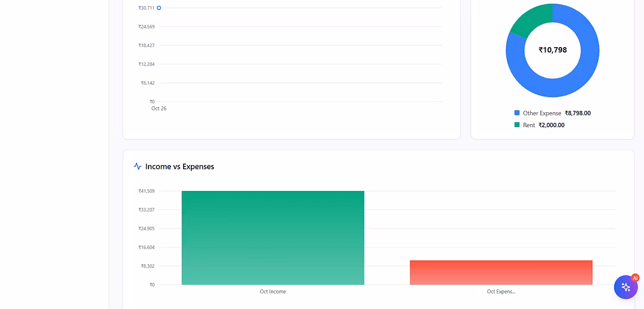This screenshot has height=309, width=644.
Task: Click the blue Other Expense legend square
Action: click(517, 113)
